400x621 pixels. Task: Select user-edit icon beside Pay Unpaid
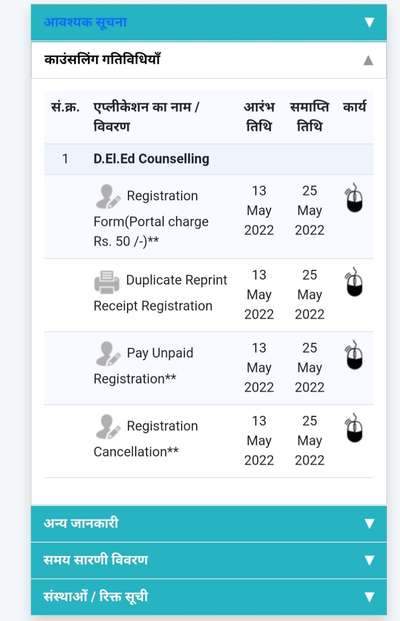[x=108, y=353]
